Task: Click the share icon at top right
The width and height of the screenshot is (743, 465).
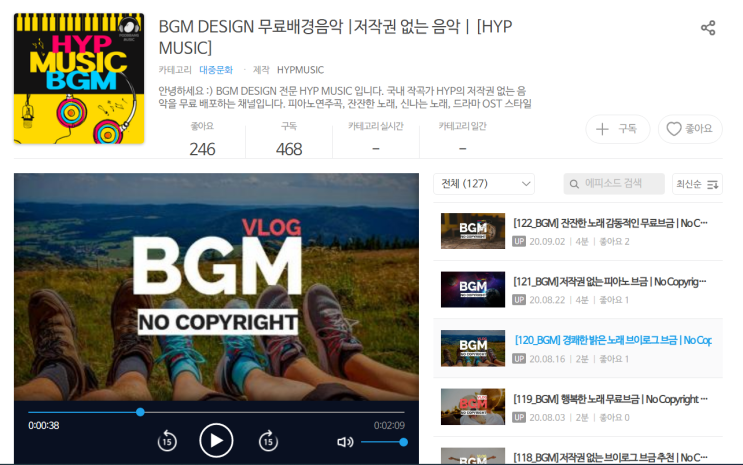Action: pyautogui.click(x=708, y=28)
